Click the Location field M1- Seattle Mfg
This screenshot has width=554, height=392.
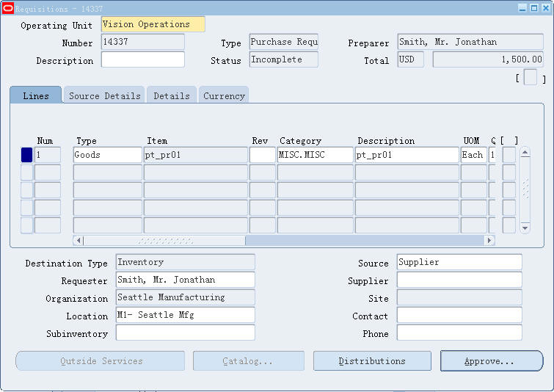186,315
